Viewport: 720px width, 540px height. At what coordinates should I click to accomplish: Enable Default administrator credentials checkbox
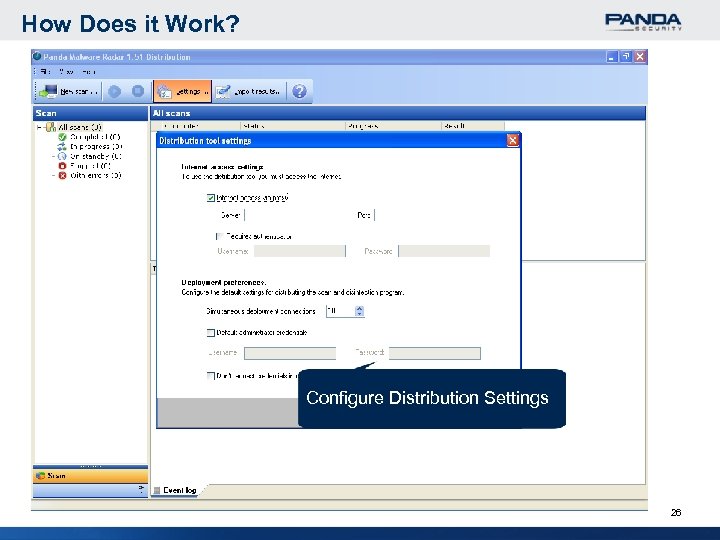tap(211, 332)
